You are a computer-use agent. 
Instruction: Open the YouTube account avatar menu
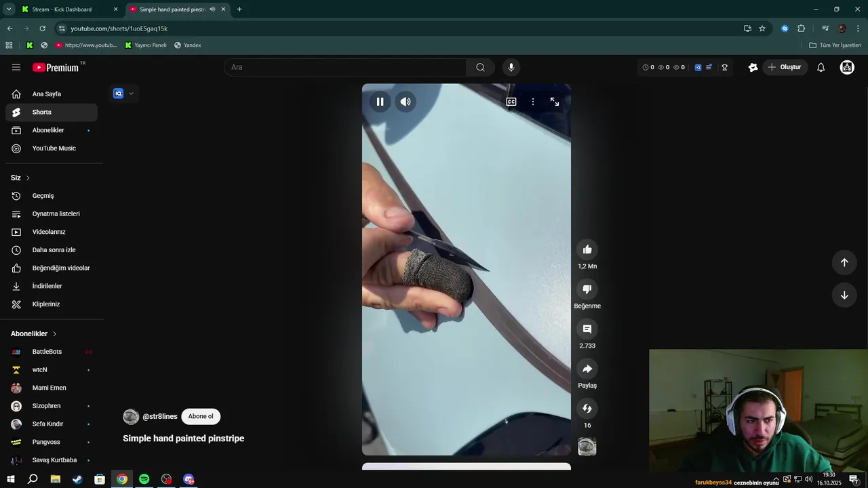(847, 67)
